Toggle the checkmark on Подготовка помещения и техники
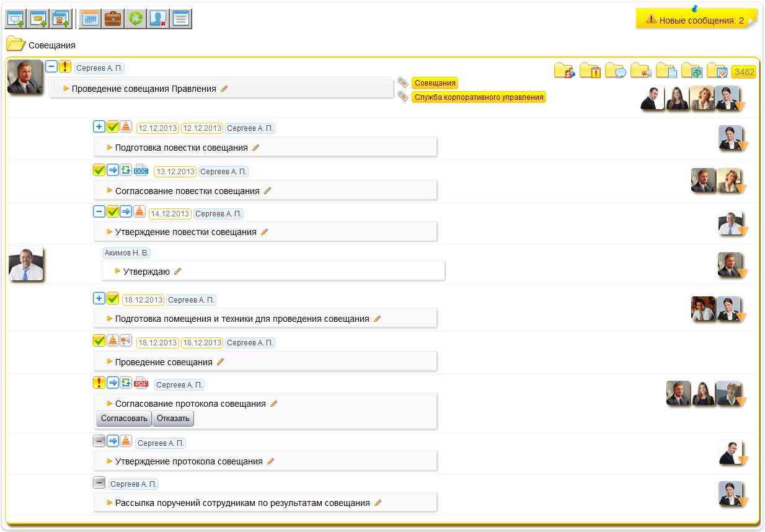Image resolution: width=765 pixels, height=532 pixels. 112,299
